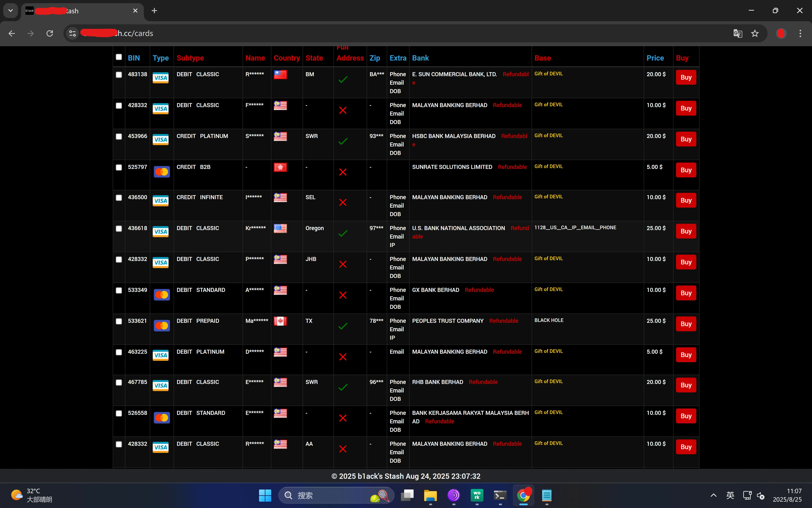
Task: Open the network status tray icon
Action: click(x=747, y=495)
